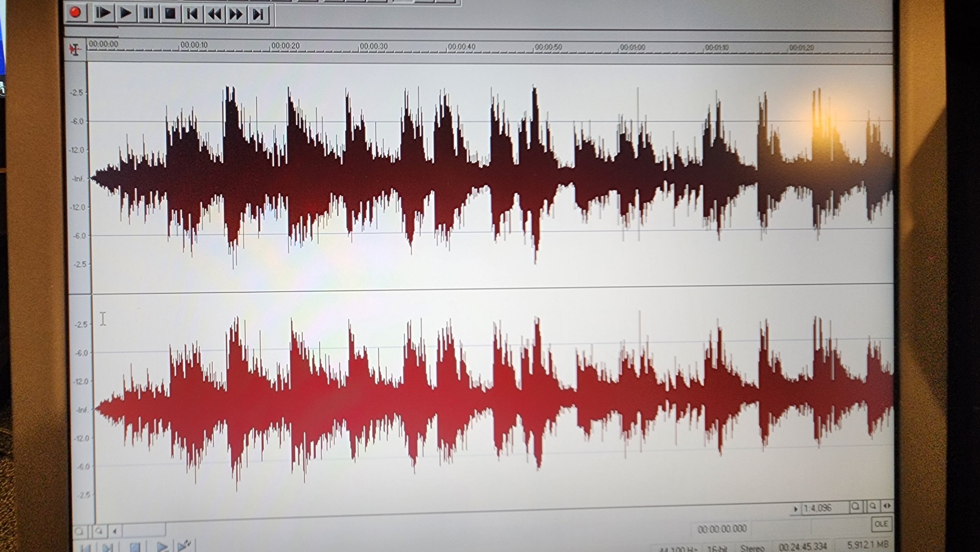The height and width of the screenshot is (552, 980).
Task: Pause playback with the Pause button
Action: [148, 13]
